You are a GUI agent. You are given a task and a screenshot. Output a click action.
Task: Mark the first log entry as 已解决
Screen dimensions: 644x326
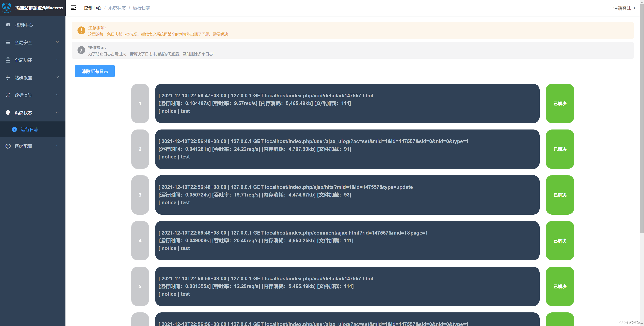click(x=560, y=104)
